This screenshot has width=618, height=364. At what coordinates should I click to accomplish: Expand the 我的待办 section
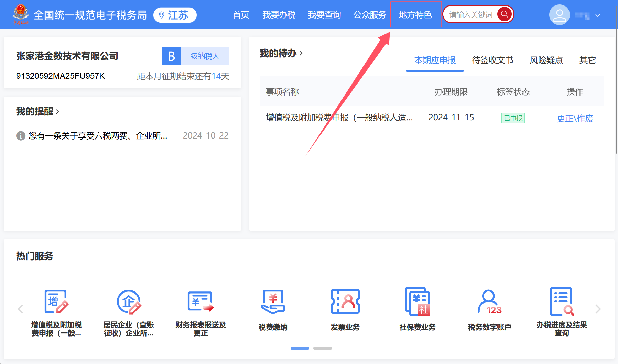[x=302, y=53]
